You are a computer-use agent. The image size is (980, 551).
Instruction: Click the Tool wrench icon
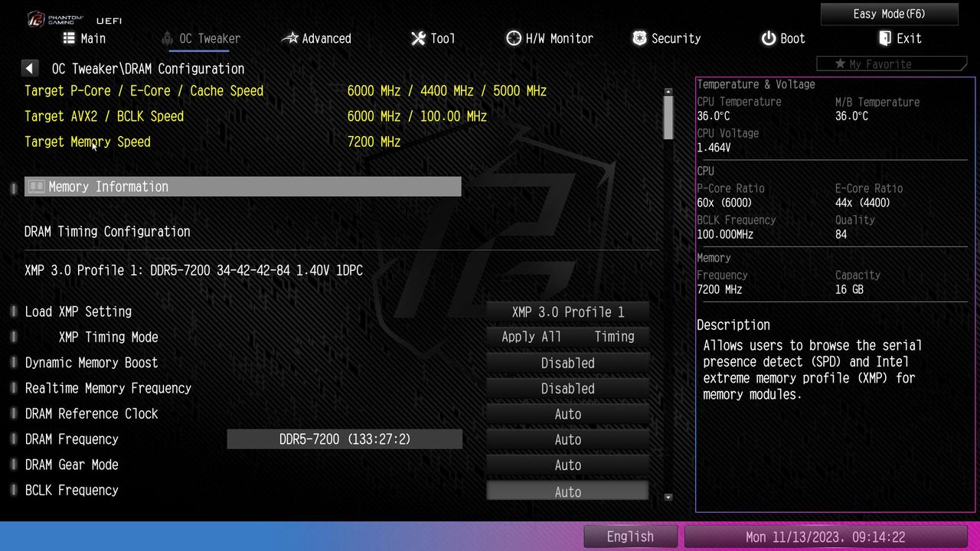418,38
